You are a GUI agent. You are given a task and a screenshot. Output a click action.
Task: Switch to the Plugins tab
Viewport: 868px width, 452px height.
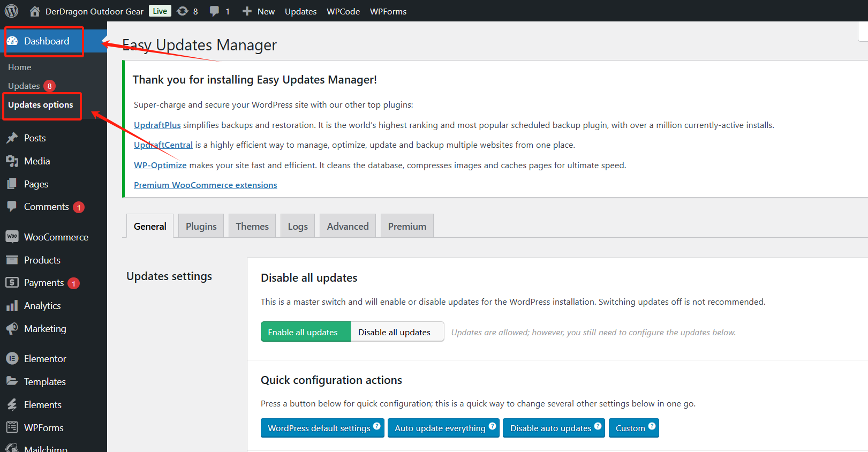[201, 226]
